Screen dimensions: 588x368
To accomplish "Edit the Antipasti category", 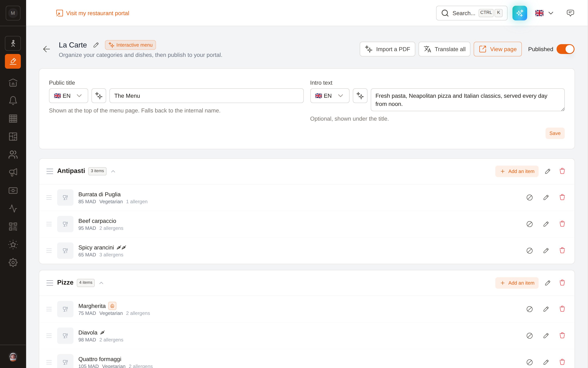I will (547, 171).
